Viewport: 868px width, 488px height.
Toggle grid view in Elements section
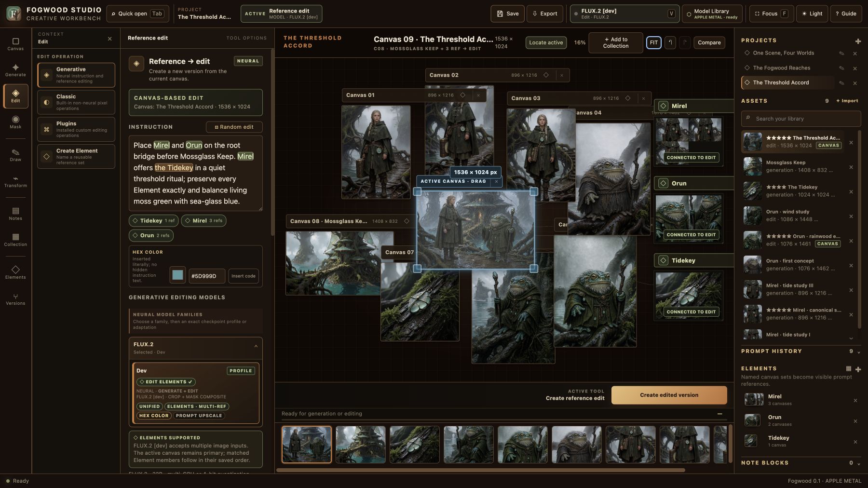pyautogui.click(x=849, y=368)
